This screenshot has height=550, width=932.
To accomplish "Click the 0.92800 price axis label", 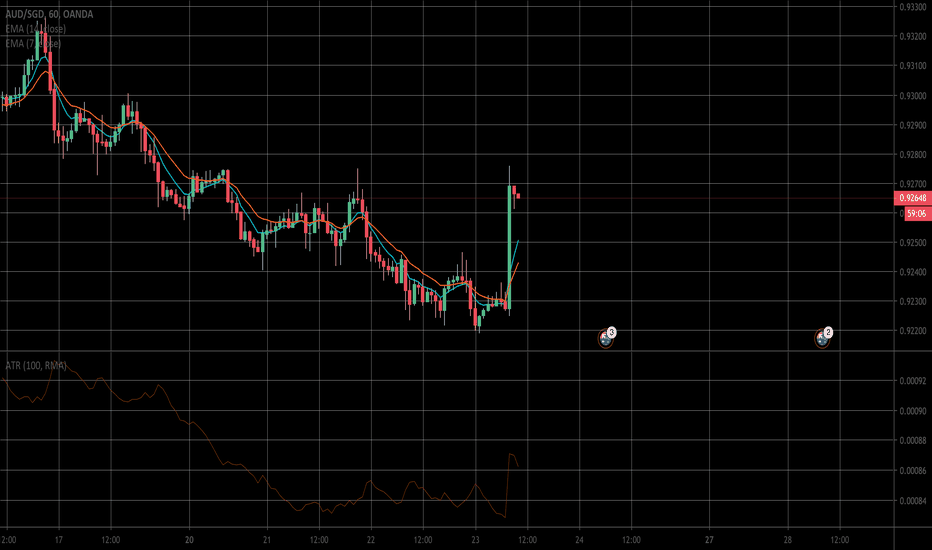I will [912, 155].
